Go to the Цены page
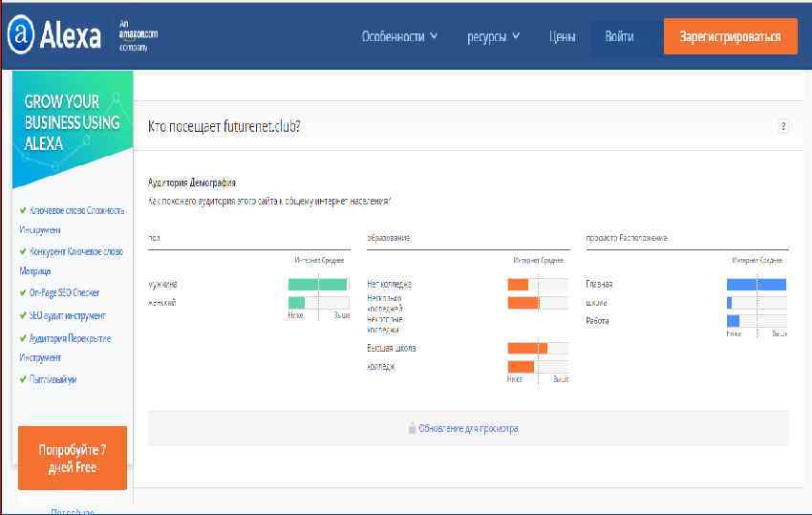This screenshot has height=515, width=812. click(x=562, y=36)
